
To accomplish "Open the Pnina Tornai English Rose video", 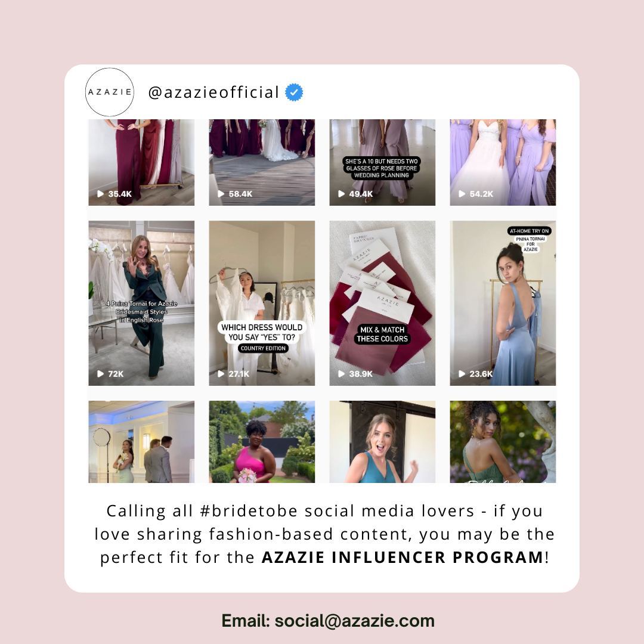I will tap(141, 303).
